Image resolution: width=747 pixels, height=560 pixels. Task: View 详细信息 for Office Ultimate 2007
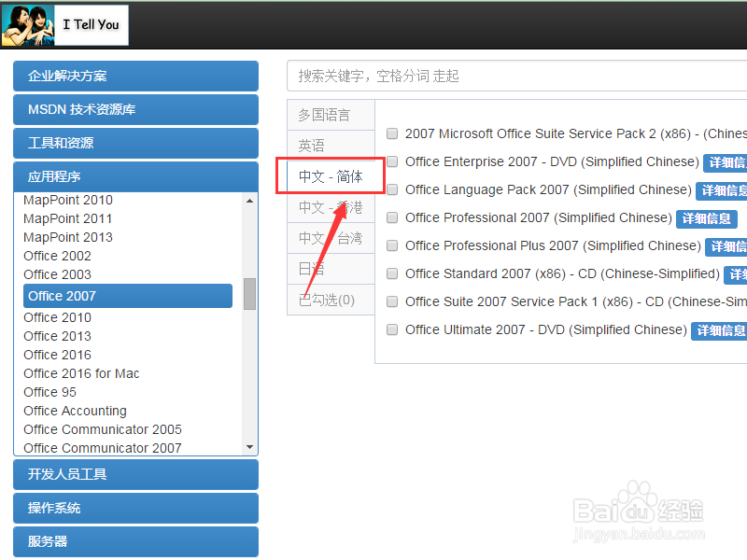719,331
